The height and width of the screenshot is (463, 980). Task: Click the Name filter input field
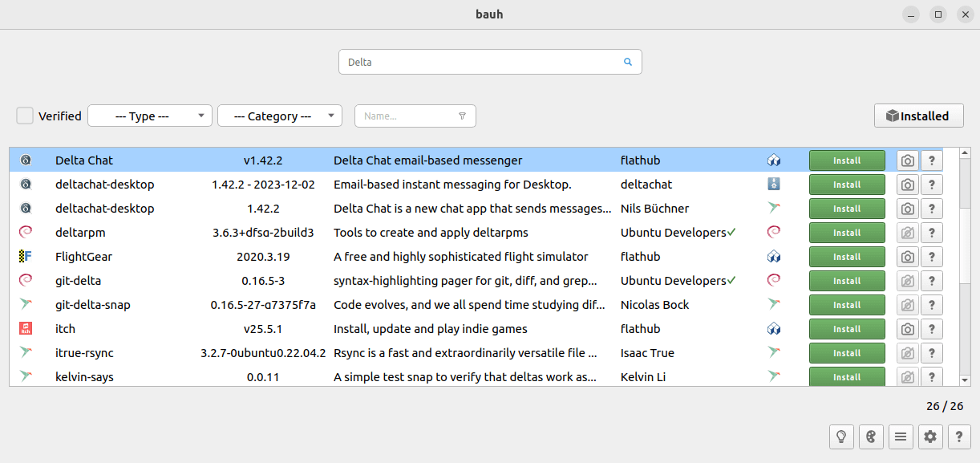tap(415, 116)
